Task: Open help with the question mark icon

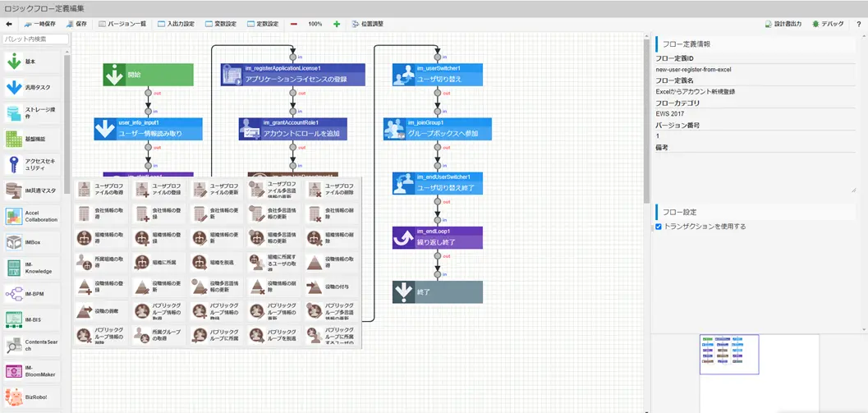Action: [858, 24]
